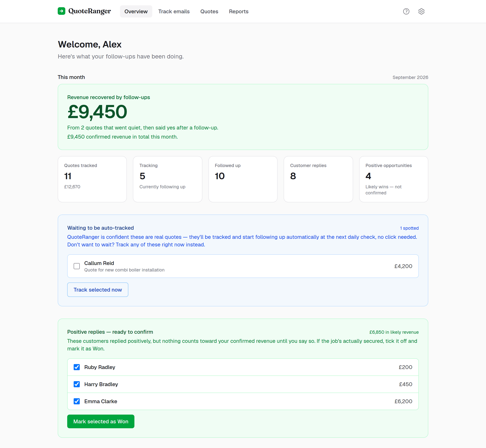
Task: Click the Callum Reid name
Action: coord(99,263)
